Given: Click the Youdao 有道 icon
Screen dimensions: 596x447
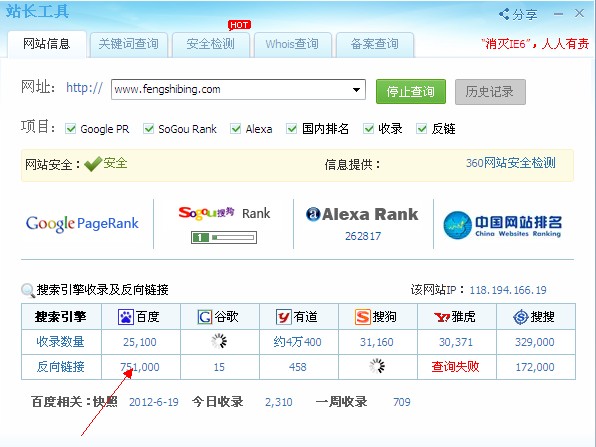Looking at the screenshot, I should coord(284,317).
